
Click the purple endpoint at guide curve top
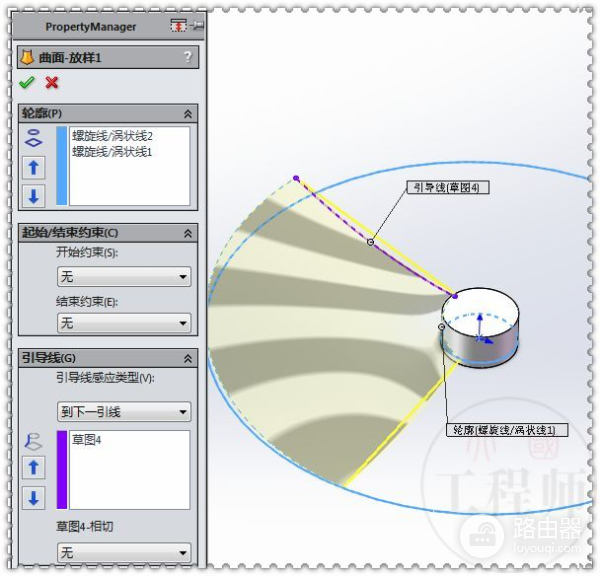[x=296, y=178]
